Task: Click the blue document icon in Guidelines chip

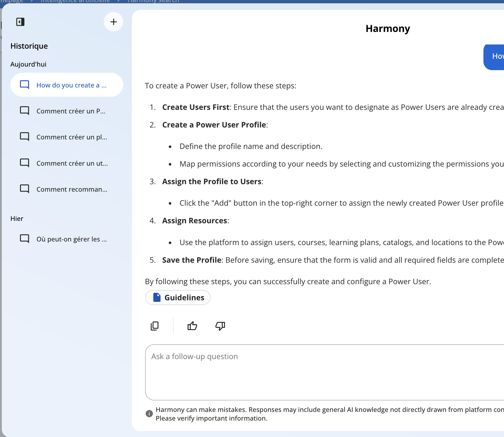Action: (x=157, y=298)
